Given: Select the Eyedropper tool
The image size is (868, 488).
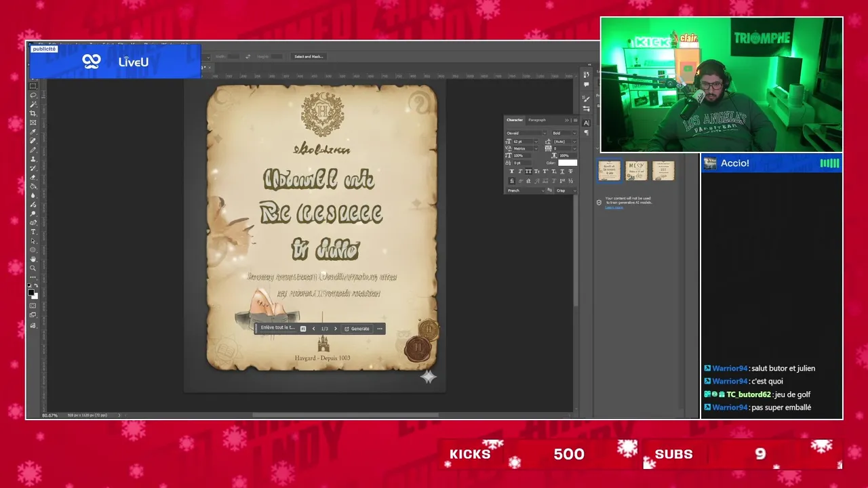Looking at the screenshot, I should 33,131.
